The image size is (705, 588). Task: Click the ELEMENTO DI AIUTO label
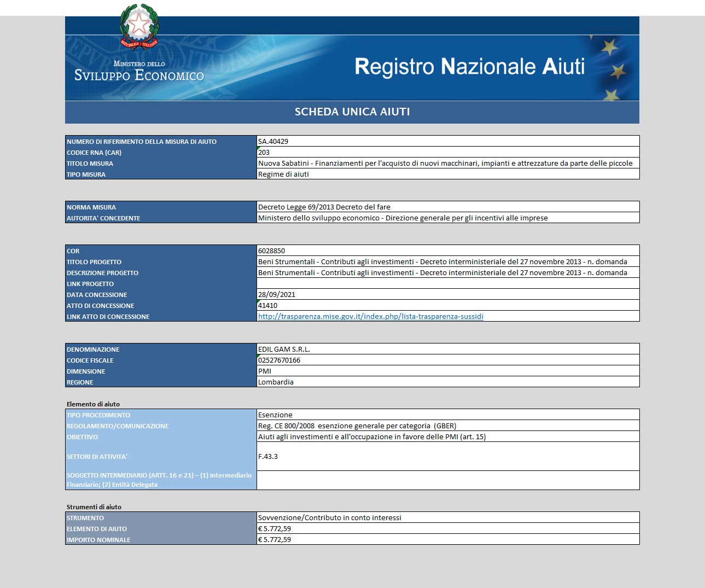coord(97,529)
